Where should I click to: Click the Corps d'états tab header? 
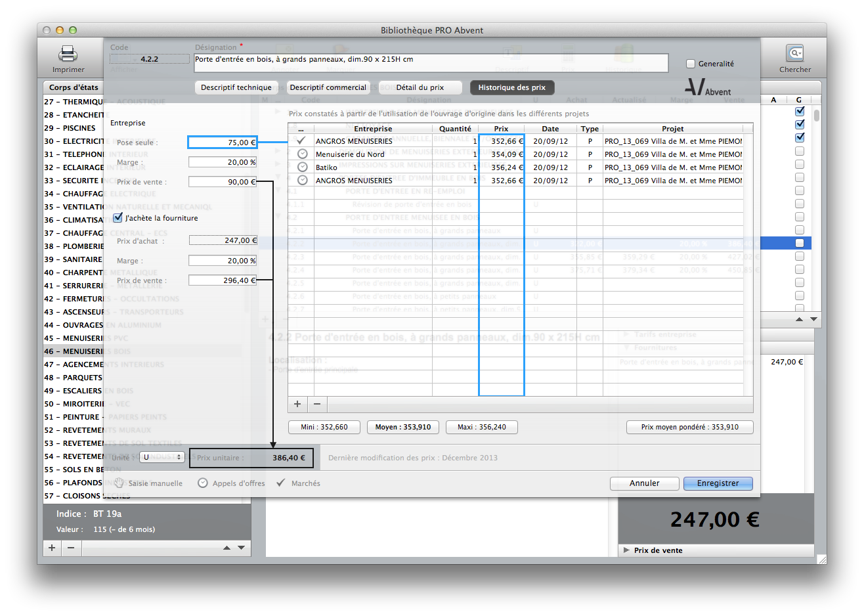[x=74, y=87]
